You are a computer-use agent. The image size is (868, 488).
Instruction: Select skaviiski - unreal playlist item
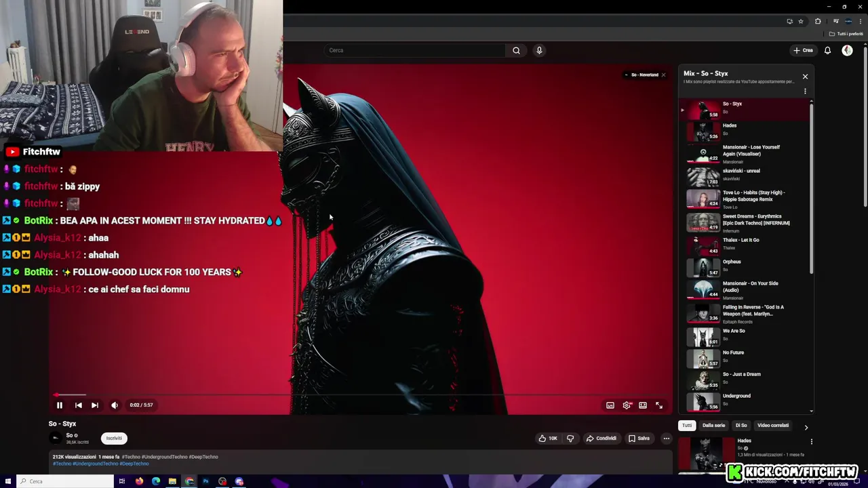746,177
